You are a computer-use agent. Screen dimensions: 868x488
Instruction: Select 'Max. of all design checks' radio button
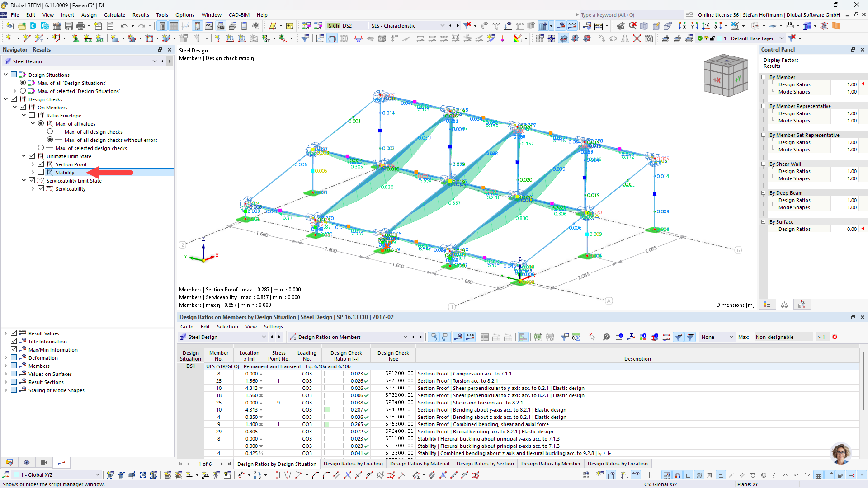[x=50, y=132]
